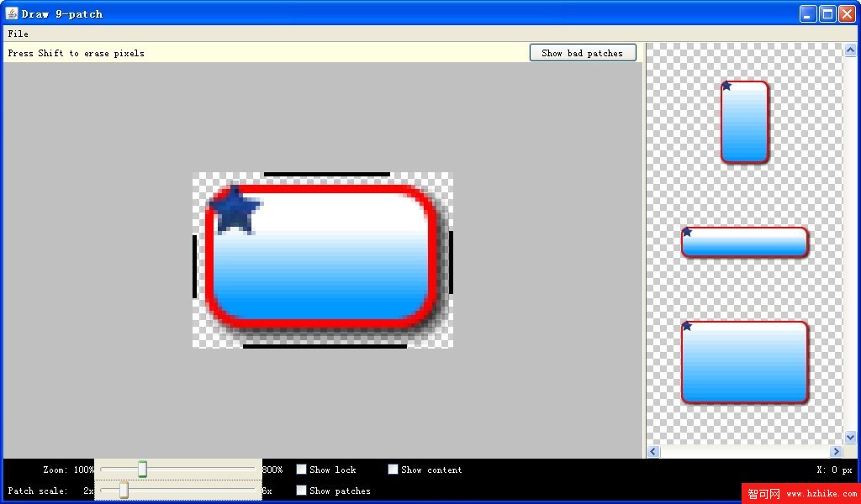This screenshot has width=861, height=504.
Task: Select the vertically stretched preview thumbnail
Action: point(745,122)
